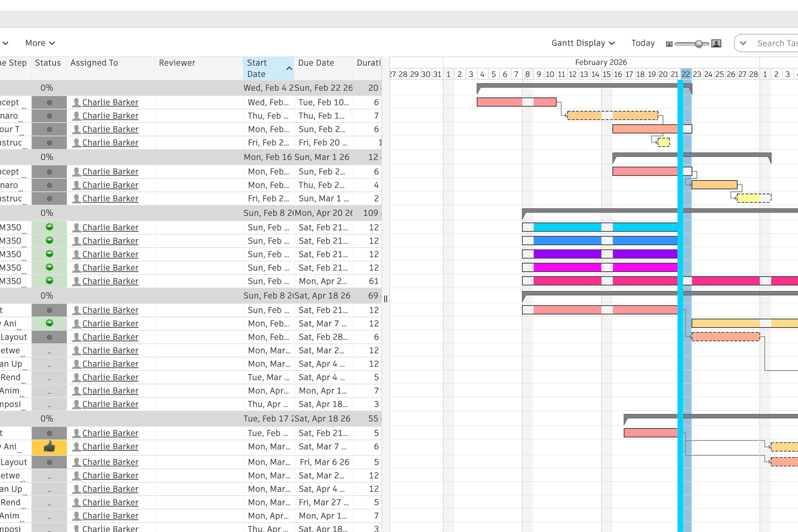
Task: Select day 22 in the February timeline header
Action: (686, 74)
